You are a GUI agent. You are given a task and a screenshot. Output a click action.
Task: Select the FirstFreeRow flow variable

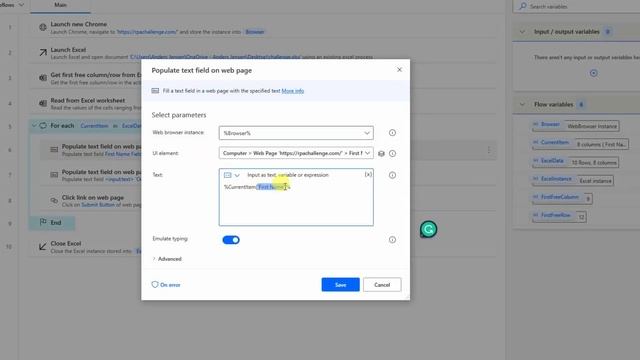coord(559,216)
